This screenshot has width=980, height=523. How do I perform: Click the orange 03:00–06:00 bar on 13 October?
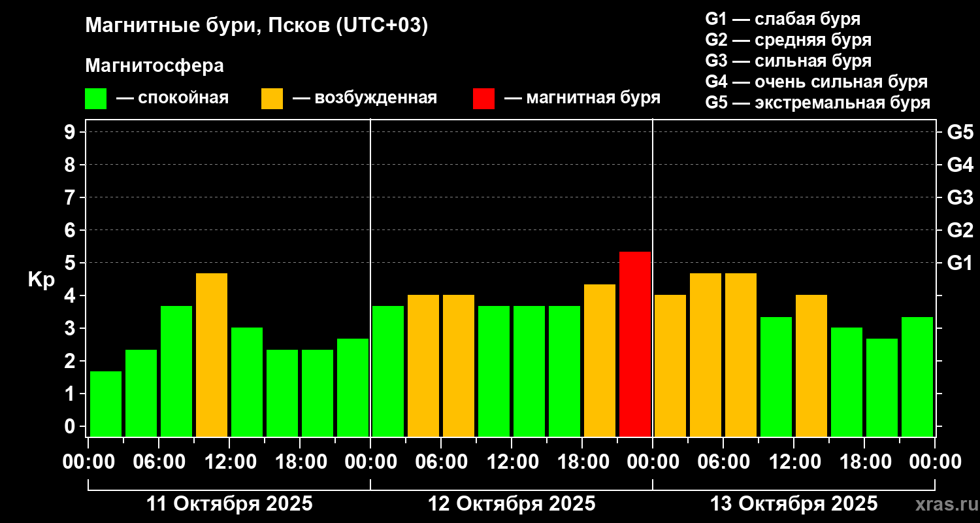pyautogui.click(x=706, y=355)
